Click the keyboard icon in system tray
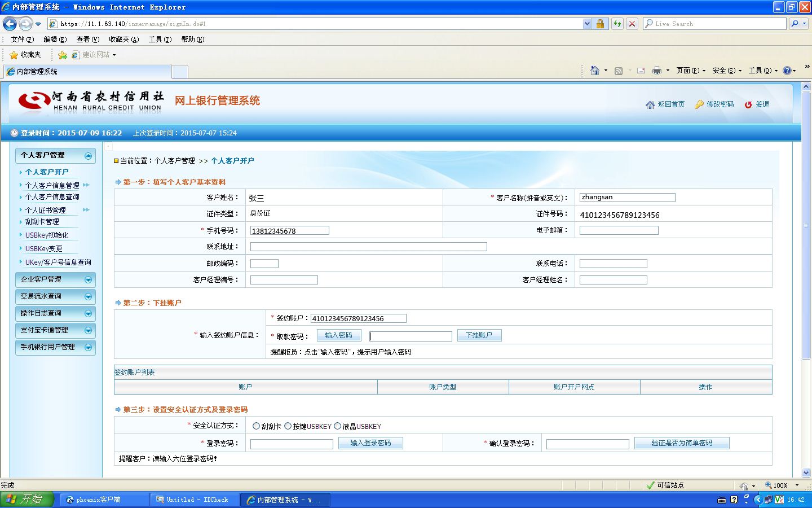The width and height of the screenshot is (812, 508). point(722,500)
